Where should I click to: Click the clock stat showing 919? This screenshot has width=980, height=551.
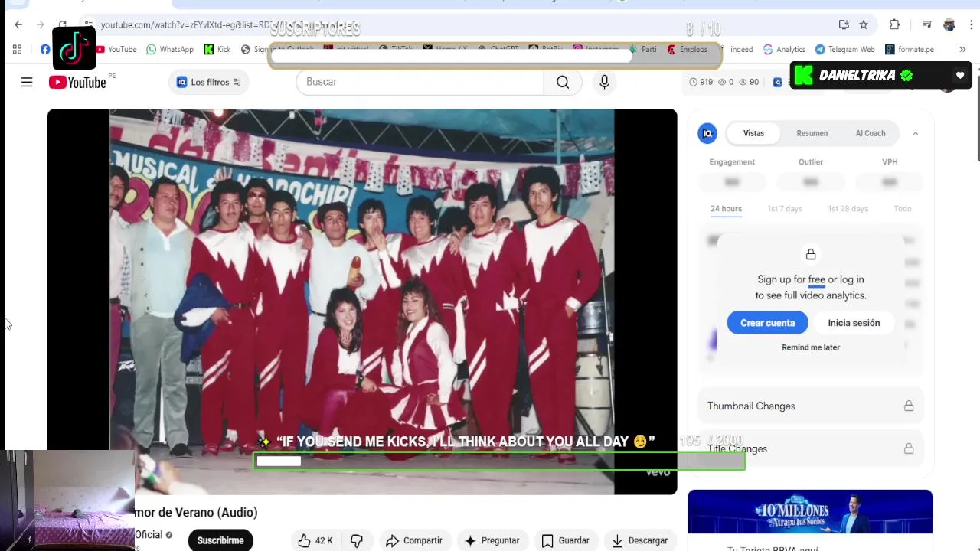(701, 82)
